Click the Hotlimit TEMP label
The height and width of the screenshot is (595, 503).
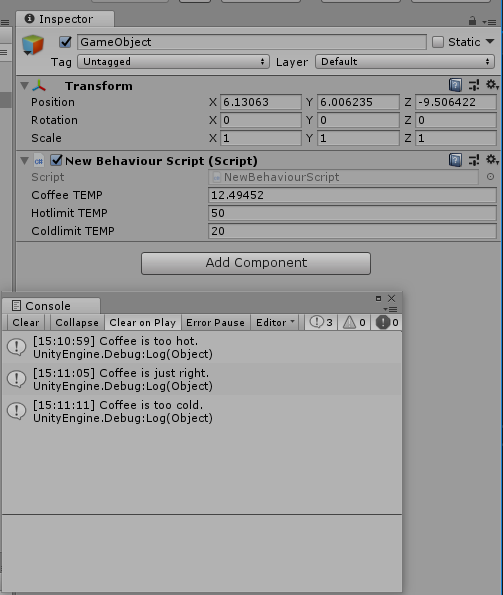[69, 213]
